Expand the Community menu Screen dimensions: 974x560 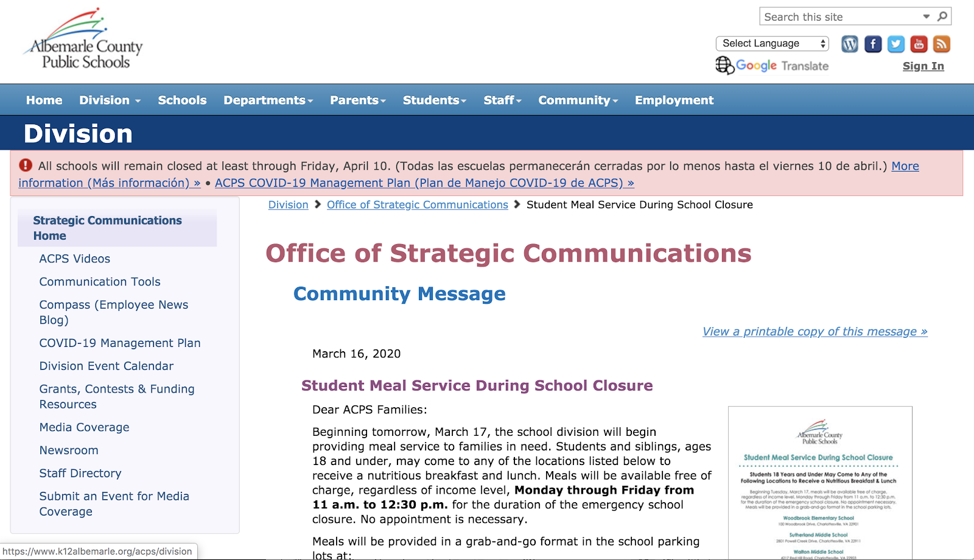point(578,100)
